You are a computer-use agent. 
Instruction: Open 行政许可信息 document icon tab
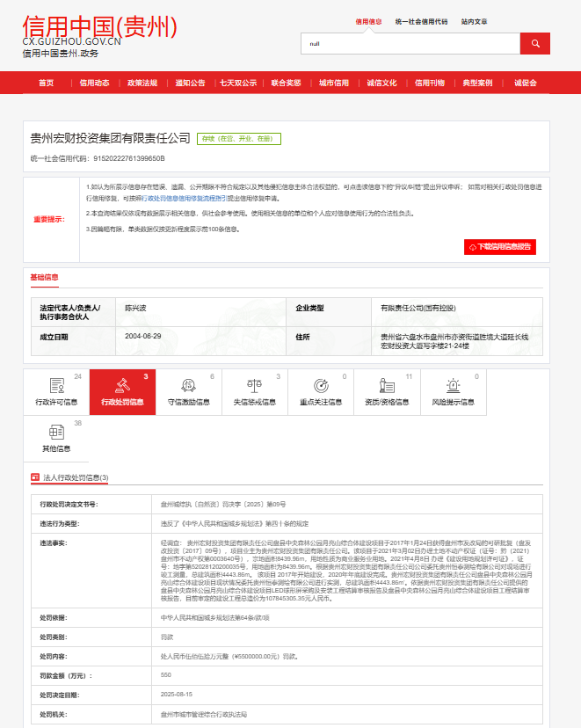point(56,392)
